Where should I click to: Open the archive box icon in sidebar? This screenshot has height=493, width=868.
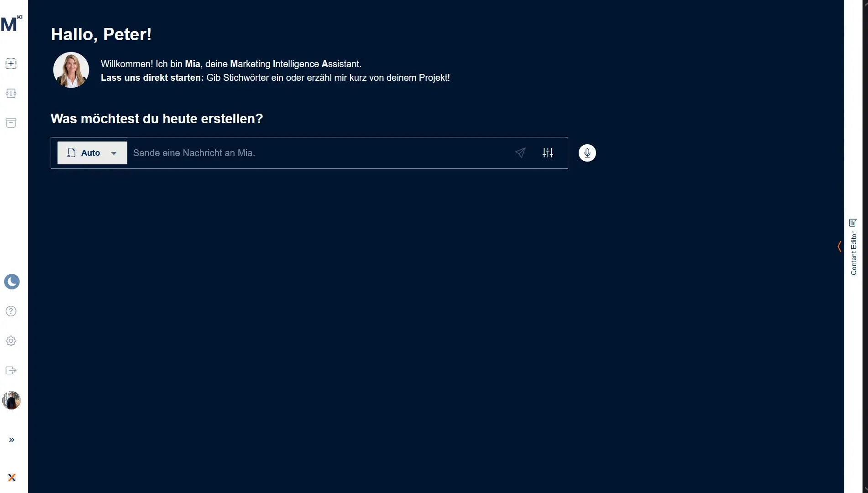tap(11, 123)
